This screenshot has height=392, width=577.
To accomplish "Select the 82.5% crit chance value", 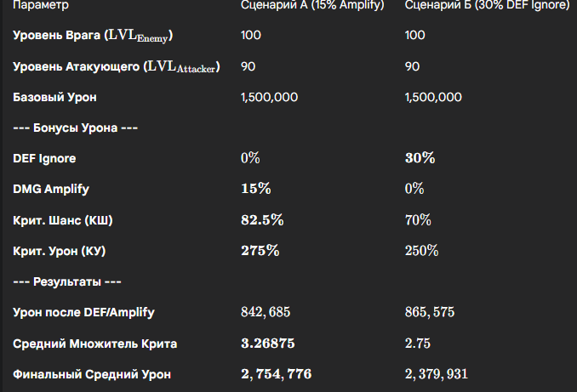I will [262, 220].
